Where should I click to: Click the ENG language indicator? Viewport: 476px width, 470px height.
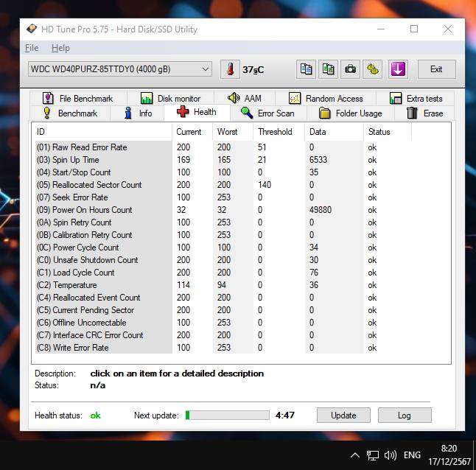click(x=412, y=455)
